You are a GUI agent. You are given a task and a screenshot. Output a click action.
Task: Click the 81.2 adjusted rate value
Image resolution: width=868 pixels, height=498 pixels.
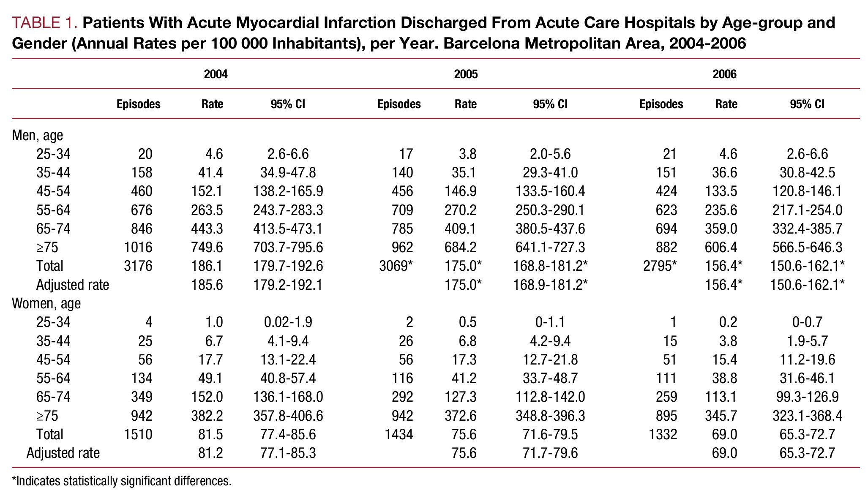coord(210,453)
